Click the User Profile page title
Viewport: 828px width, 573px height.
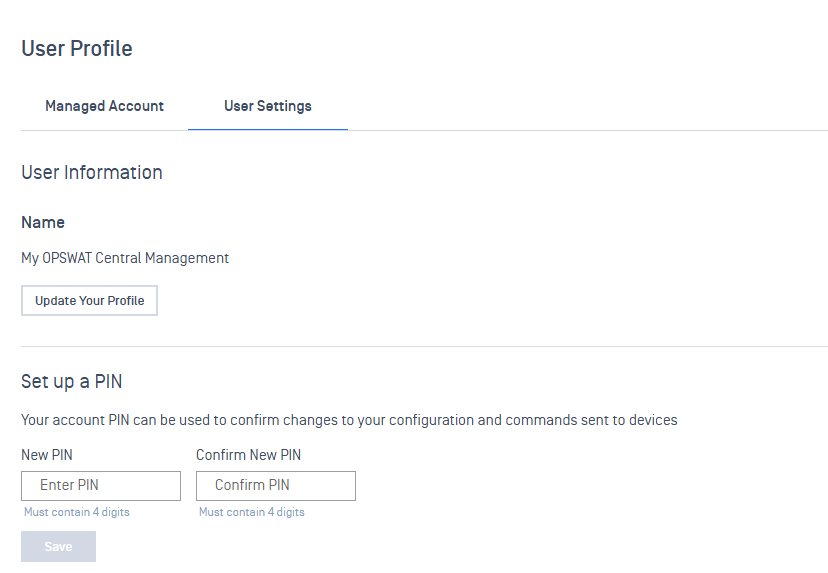[77, 49]
